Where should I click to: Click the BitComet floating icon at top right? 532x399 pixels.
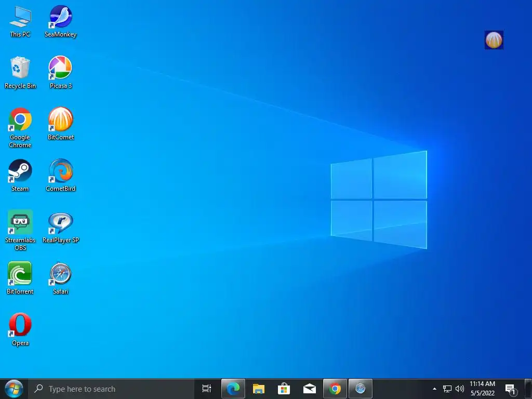(x=494, y=39)
